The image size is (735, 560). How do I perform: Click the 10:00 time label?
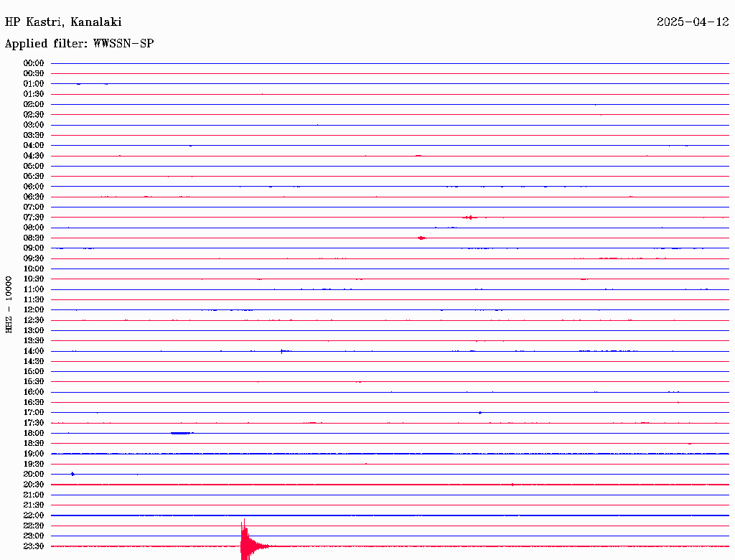(34, 269)
